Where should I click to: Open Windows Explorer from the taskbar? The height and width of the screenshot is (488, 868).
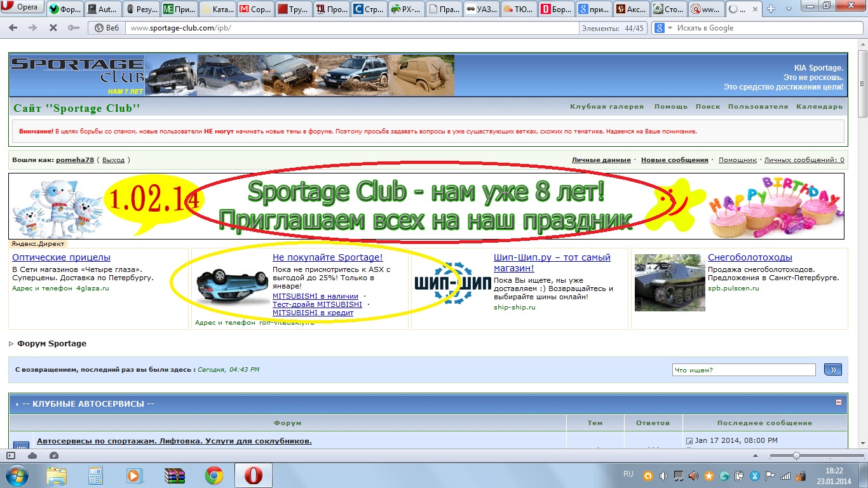coord(57,476)
